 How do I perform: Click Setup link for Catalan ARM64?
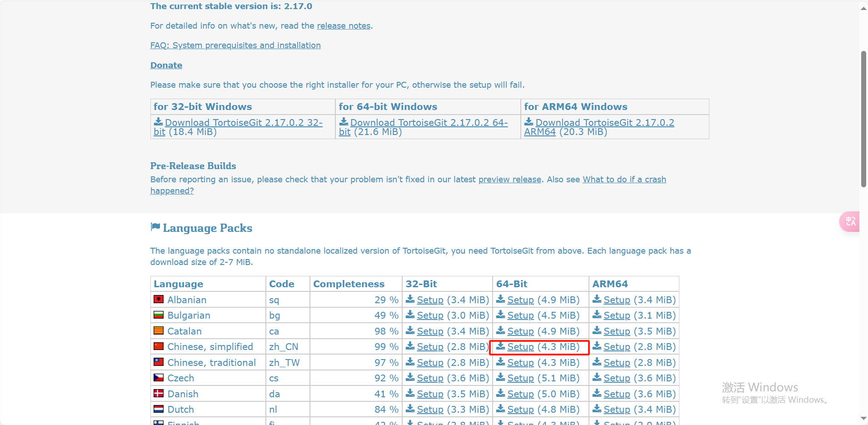coord(617,331)
